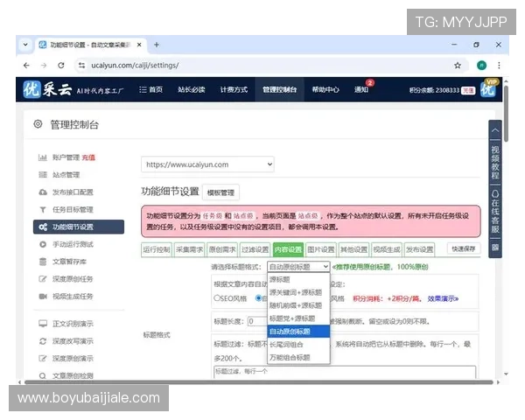Switch to the 运行控制 tab
Screen dimensions: 525x420
click(157, 249)
